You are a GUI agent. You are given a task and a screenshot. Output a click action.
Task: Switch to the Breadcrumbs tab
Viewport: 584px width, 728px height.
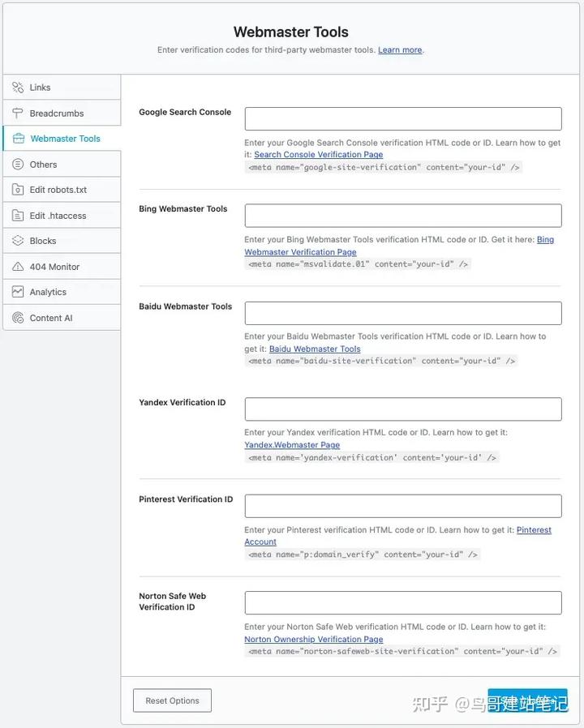coord(62,113)
